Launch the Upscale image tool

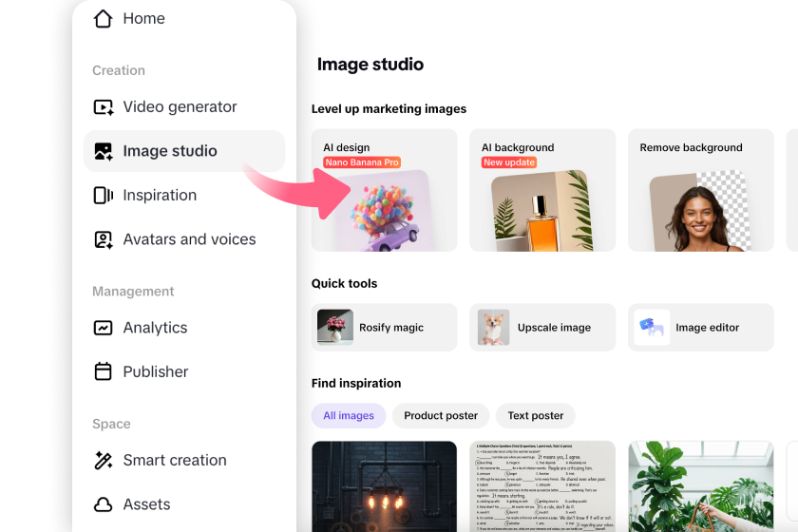(x=542, y=328)
